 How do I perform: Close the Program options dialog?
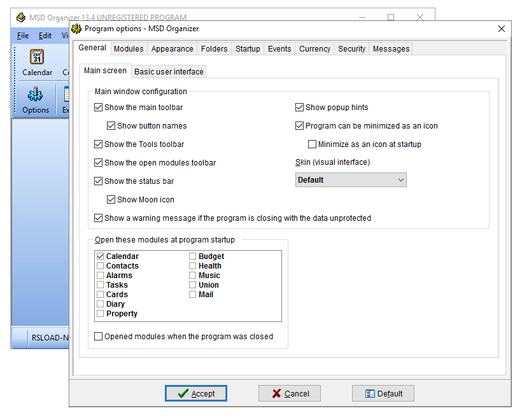pos(502,29)
